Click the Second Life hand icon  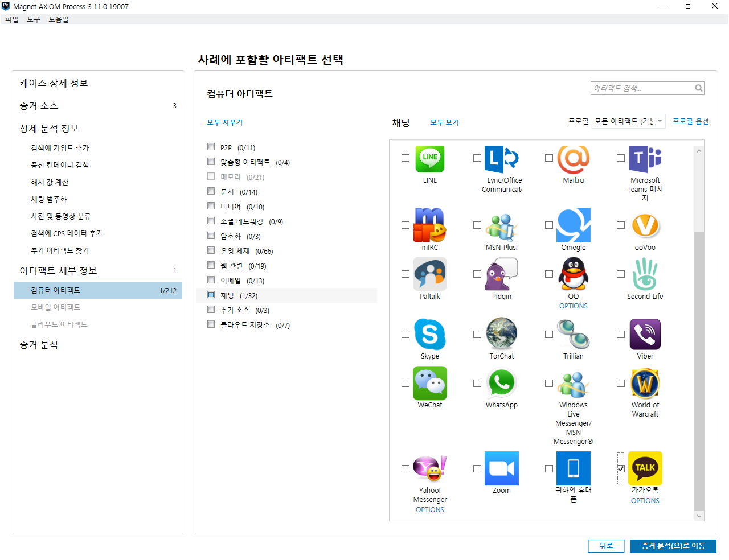[645, 274]
